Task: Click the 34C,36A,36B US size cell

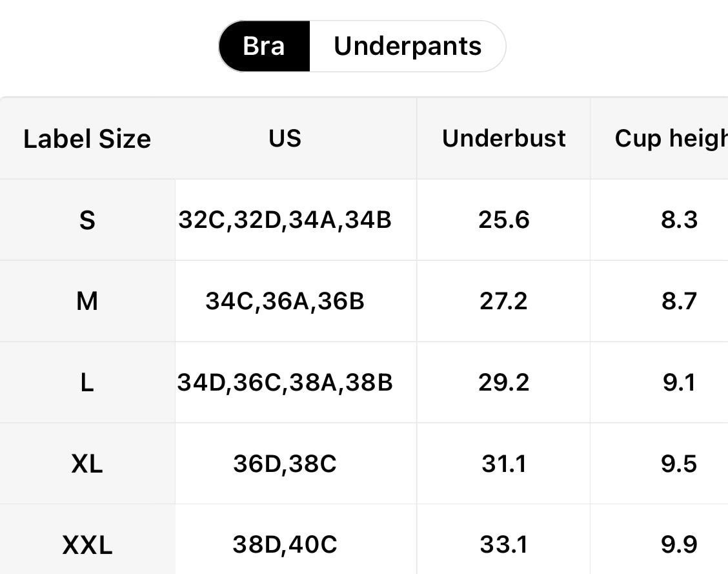Action: (x=285, y=301)
